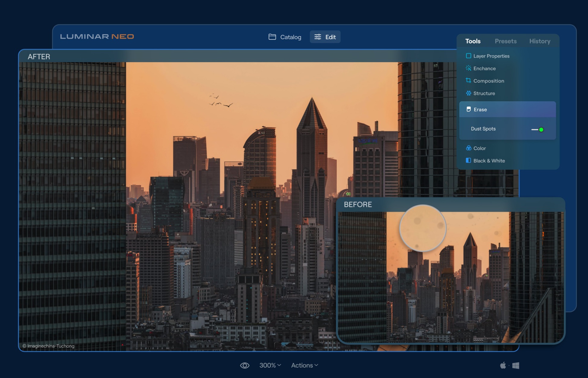Open the 300% zoom dropdown
Screen dimensions: 588x378
click(270, 365)
